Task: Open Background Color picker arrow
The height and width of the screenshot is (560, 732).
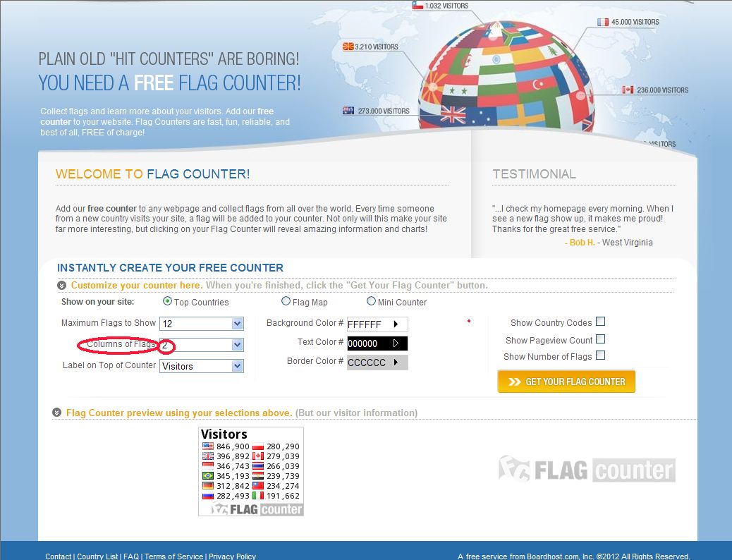Action: click(396, 324)
